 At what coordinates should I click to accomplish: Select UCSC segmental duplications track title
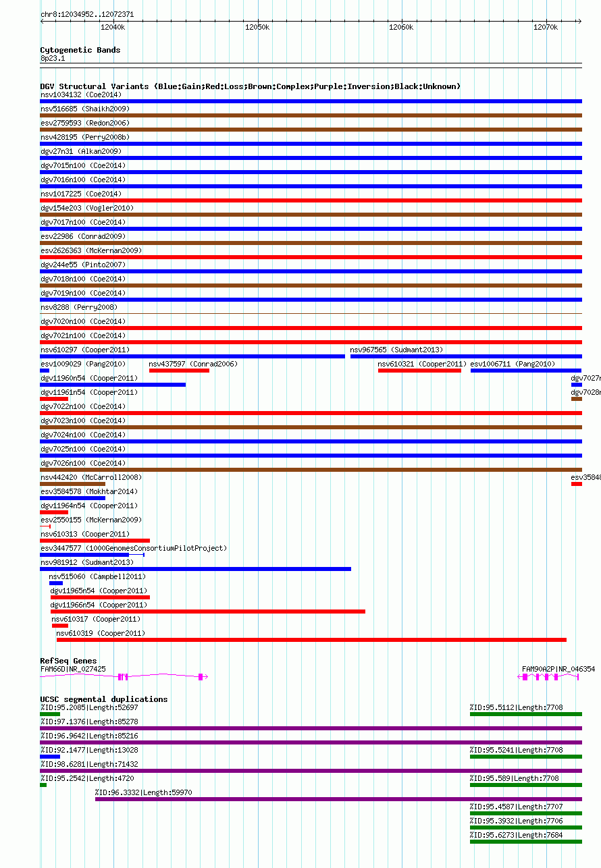(104, 699)
